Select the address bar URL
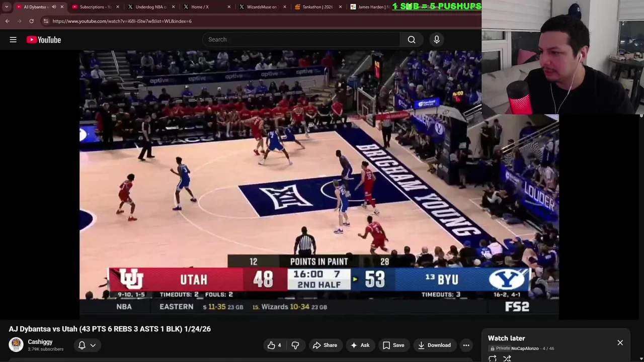 (x=122, y=21)
